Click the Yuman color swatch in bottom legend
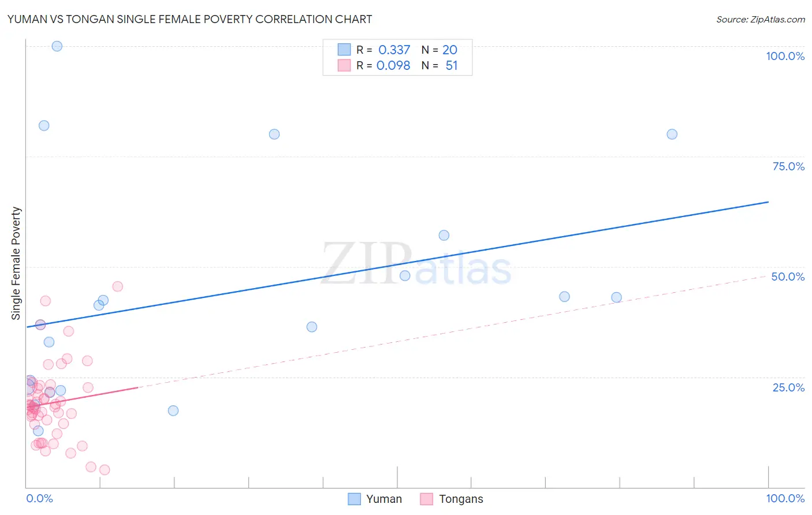 click(x=354, y=499)
